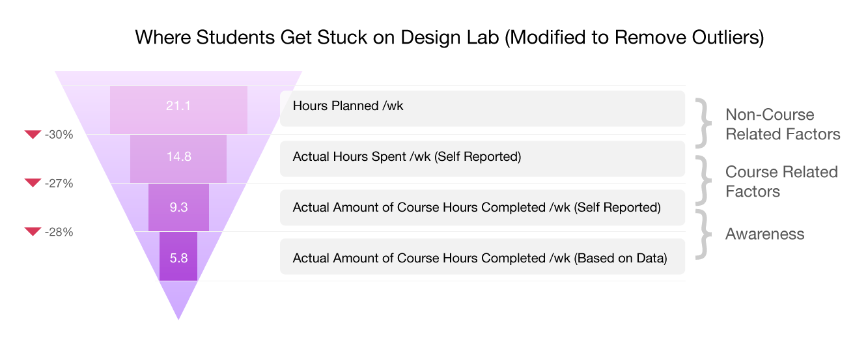Select the -28% drop-off text
Viewport: 868px width, 351px height.
pyautogui.click(x=59, y=232)
